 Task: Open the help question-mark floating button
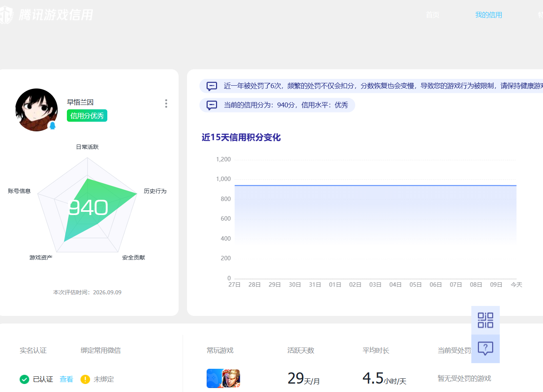pos(485,349)
